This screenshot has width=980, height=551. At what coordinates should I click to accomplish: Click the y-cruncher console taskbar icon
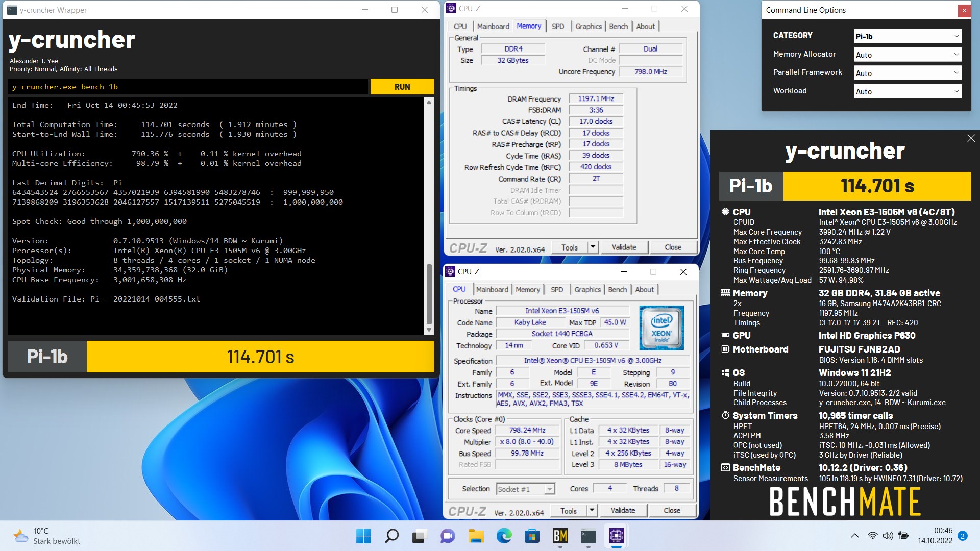[588, 536]
